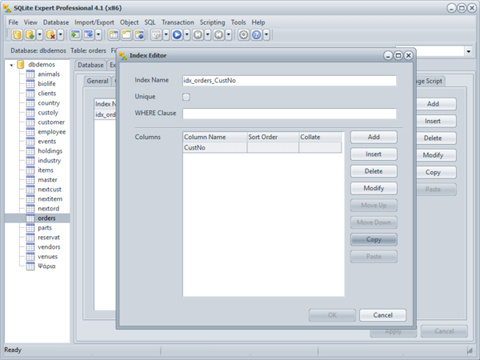Open the Scripting menu

click(212, 22)
